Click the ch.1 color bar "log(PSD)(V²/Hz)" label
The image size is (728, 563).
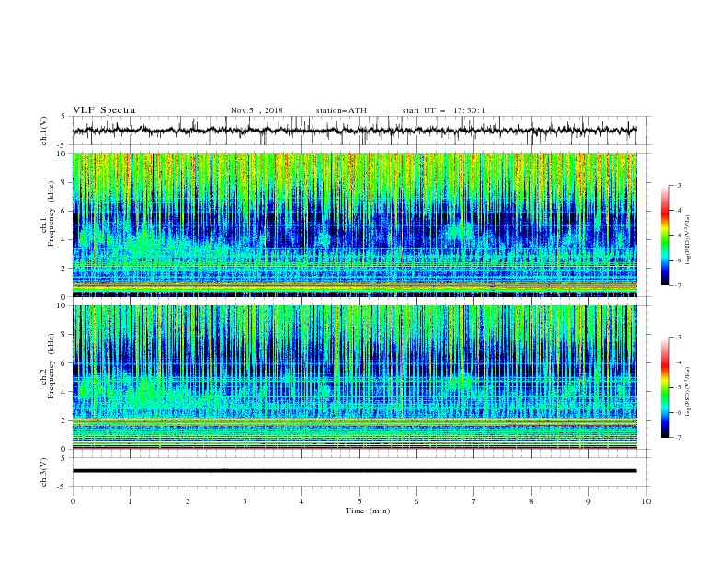688,240
